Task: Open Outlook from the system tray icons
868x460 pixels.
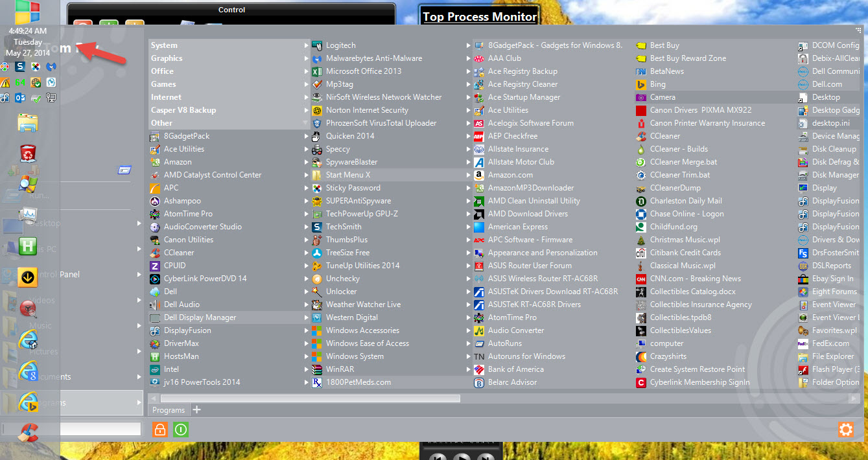Action: click(19, 98)
